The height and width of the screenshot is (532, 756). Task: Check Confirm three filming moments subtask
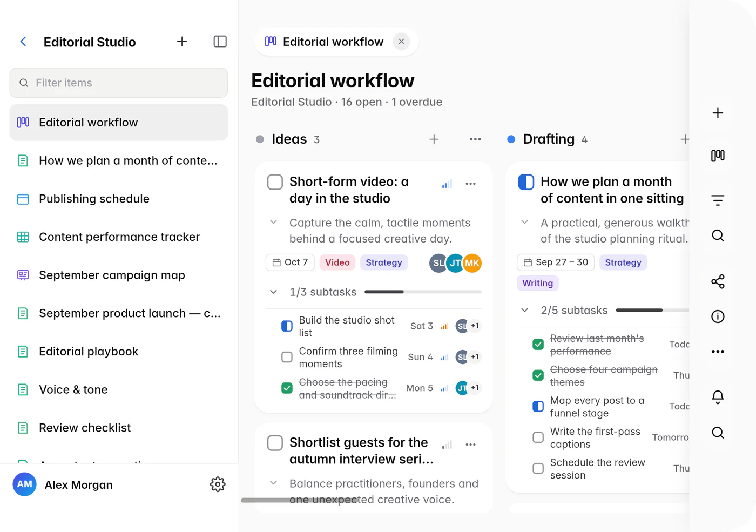tap(287, 357)
